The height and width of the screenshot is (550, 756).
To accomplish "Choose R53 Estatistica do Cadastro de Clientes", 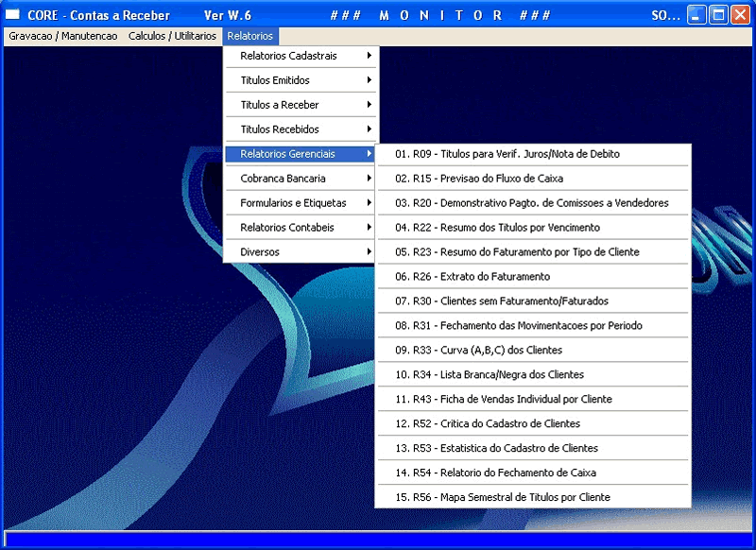I will (x=533, y=449).
